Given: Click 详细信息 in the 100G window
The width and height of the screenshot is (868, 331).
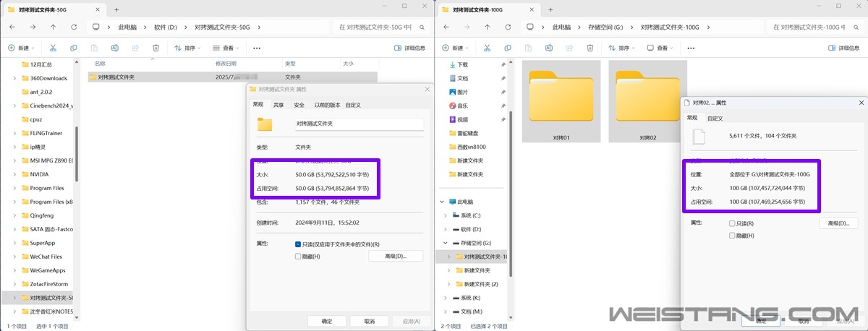Looking at the screenshot, I should pyautogui.click(x=843, y=48).
